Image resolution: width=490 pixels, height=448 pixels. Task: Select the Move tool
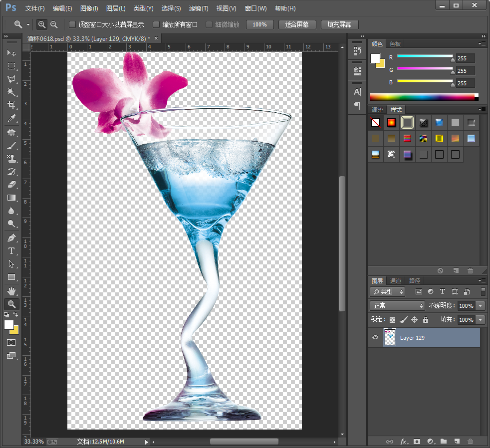coord(11,53)
